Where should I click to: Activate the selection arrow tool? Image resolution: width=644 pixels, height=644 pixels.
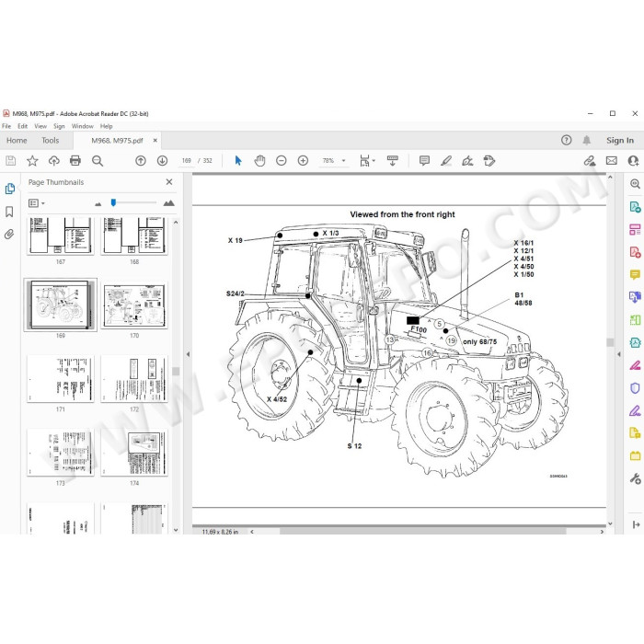click(238, 161)
